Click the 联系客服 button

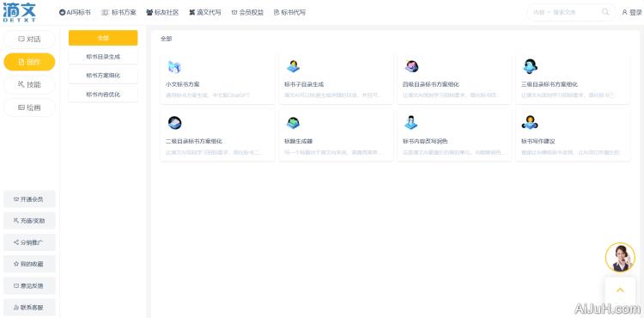click(x=29, y=307)
